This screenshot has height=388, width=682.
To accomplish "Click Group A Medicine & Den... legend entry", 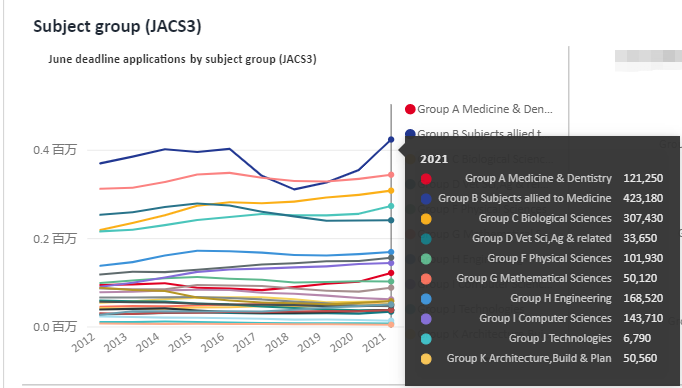I will (x=478, y=109).
